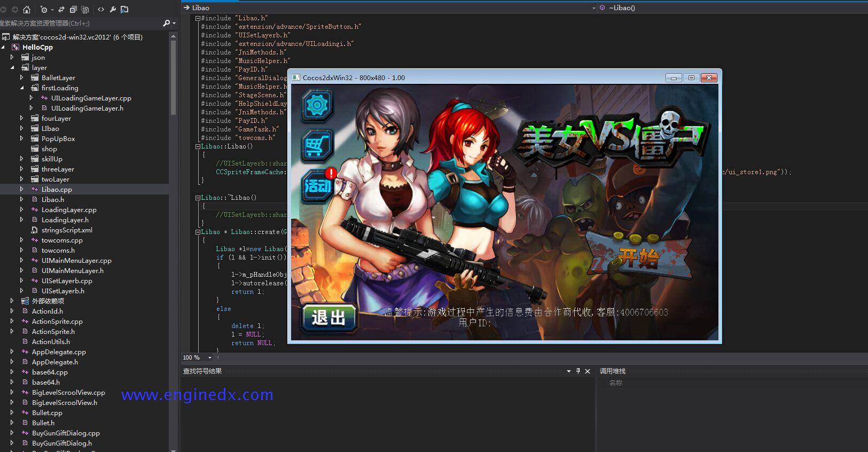Open Properties wrench icon

[113, 9]
